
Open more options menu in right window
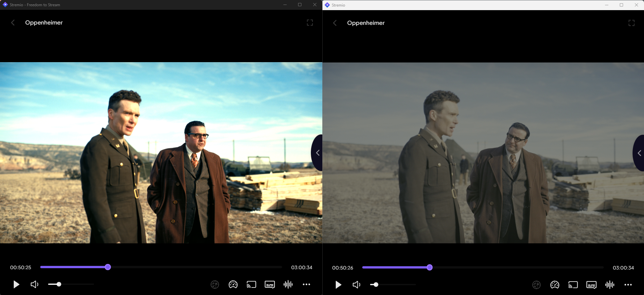(x=628, y=285)
